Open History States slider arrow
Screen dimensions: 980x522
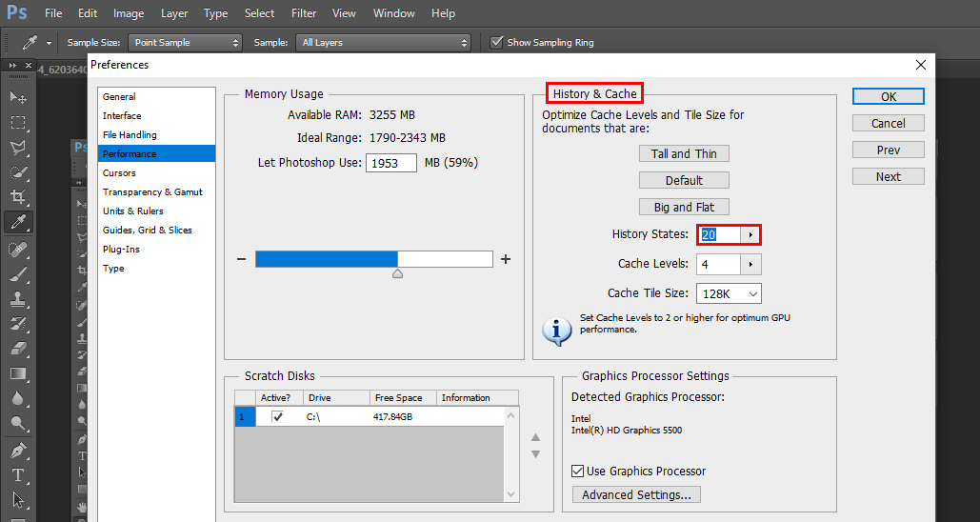pos(750,235)
